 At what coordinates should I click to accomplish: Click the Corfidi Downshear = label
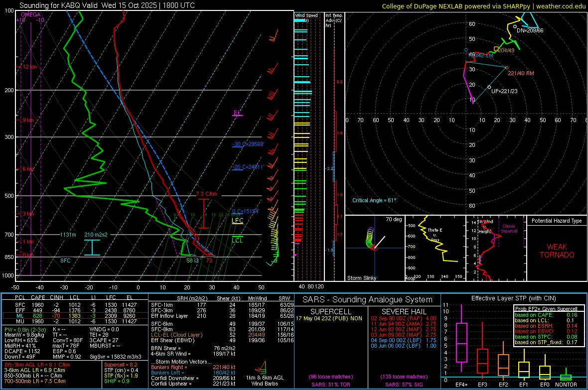point(174,378)
